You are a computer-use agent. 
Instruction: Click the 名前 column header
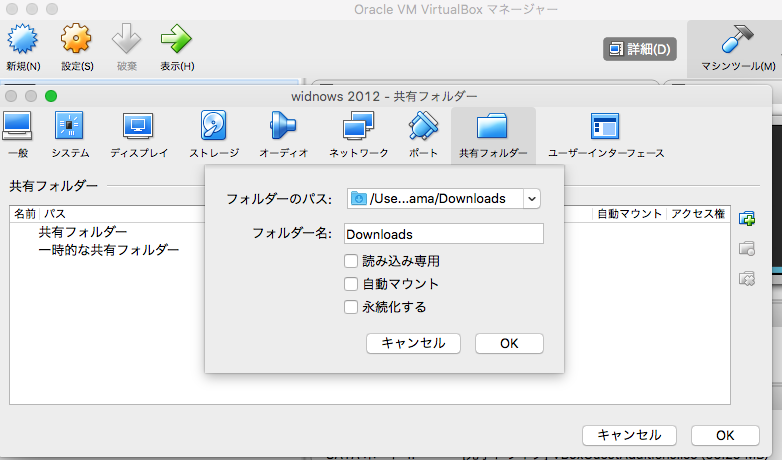[24, 214]
